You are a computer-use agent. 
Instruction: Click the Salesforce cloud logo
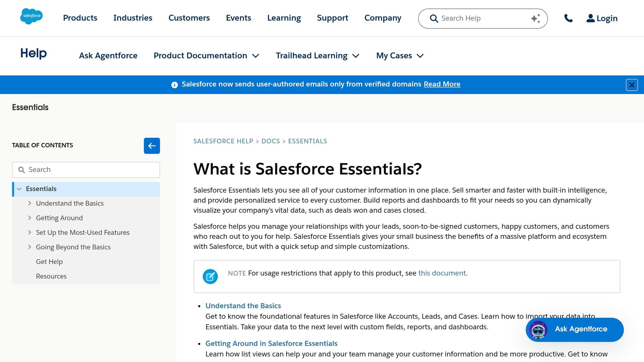tap(31, 16)
